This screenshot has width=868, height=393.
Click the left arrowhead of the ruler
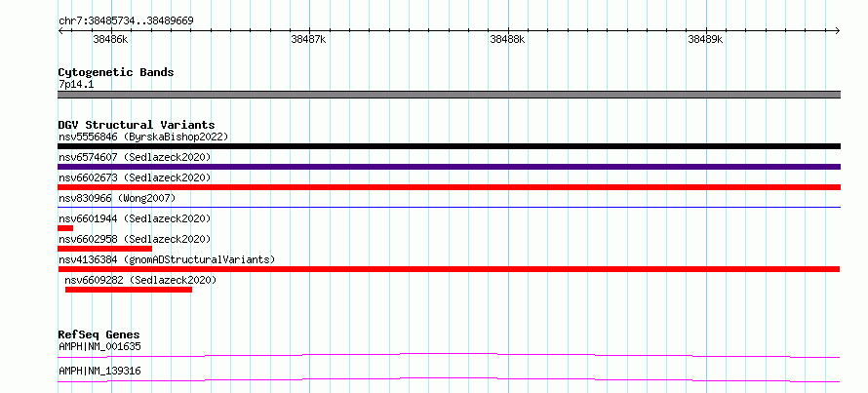[x=60, y=30]
